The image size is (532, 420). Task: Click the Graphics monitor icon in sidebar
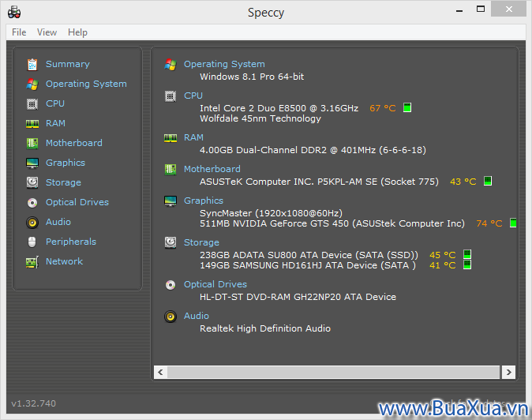pyautogui.click(x=32, y=163)
